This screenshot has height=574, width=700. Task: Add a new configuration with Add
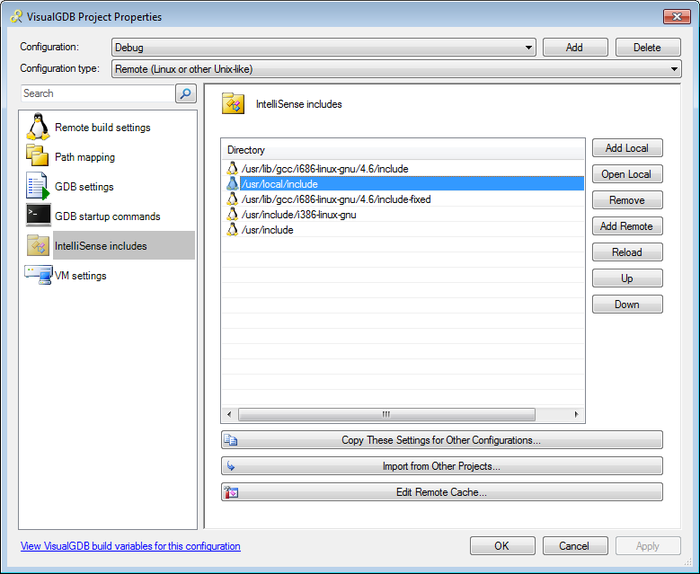575,47
